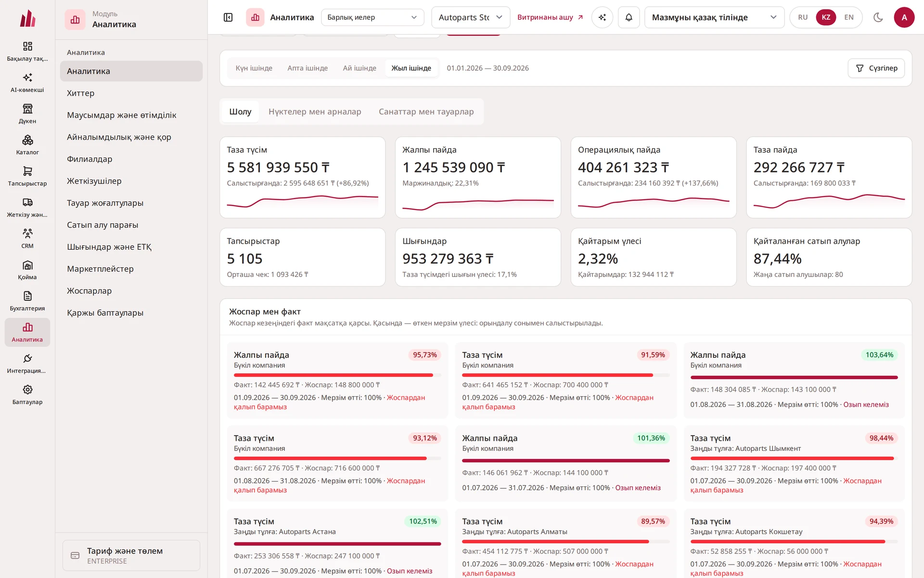This screenshot has width=924, height=578.
Task: Open Маусымдар және өтімділік menu item
Action: click(x=131, y=115)
